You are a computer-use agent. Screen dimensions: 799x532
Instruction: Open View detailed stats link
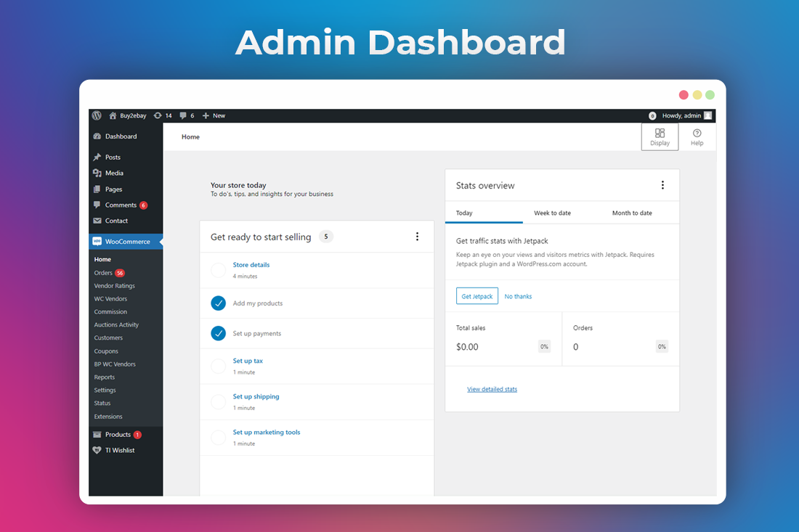click(x=492, y=389)
